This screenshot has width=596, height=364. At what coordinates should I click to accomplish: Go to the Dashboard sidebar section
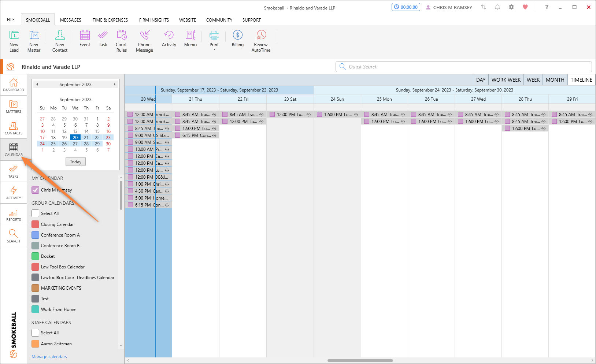pyautogui.click(x=14, y=85)
